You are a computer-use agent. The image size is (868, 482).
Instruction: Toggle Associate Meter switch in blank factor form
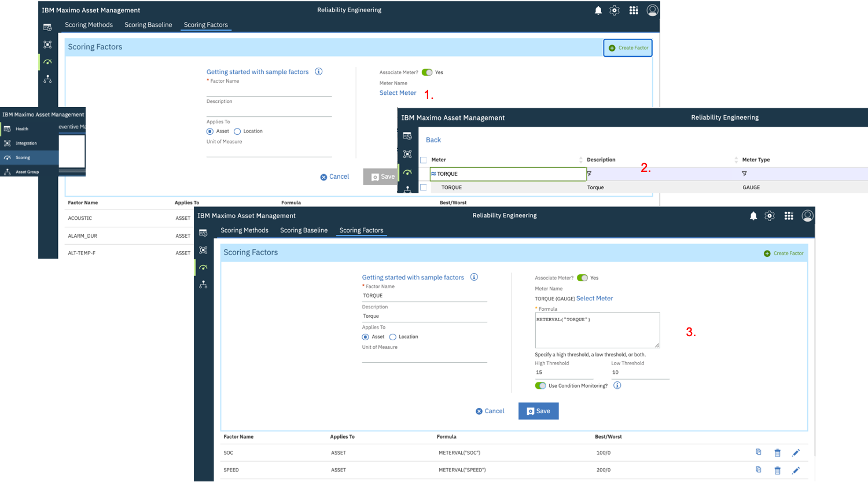pos(427,72)
